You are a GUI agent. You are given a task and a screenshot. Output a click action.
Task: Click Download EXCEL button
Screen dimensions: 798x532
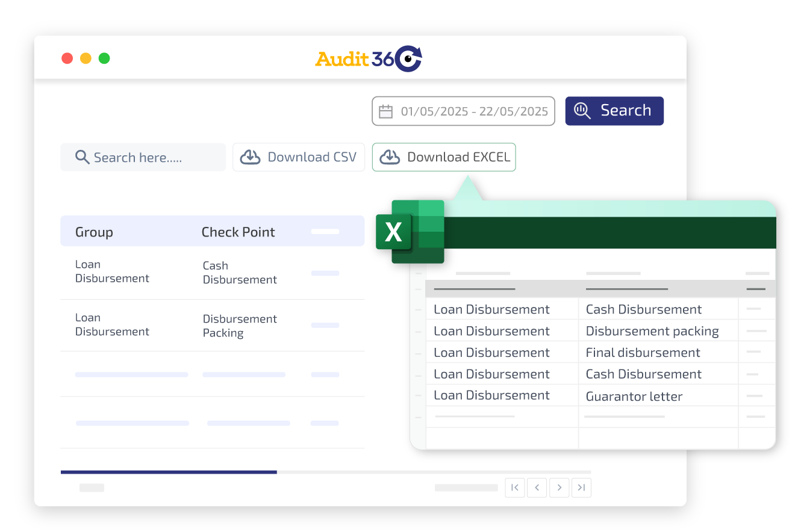click(444, 157)
